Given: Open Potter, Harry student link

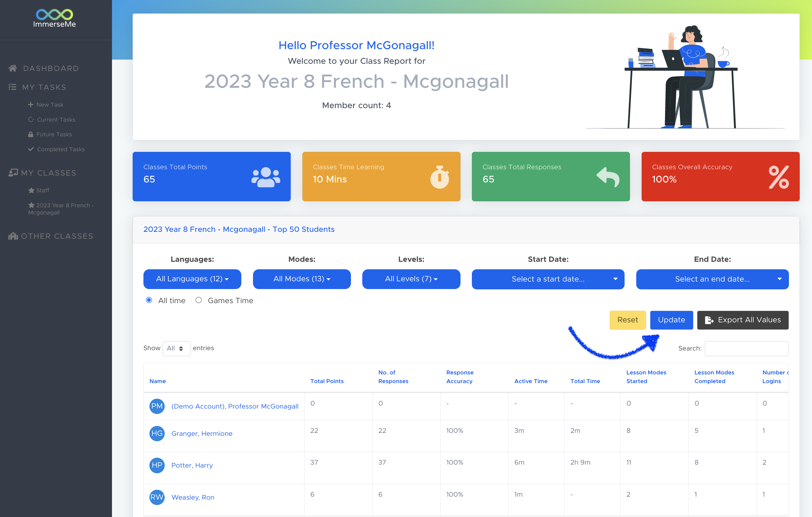Looking at the screenshot, I should coord(192,465).
